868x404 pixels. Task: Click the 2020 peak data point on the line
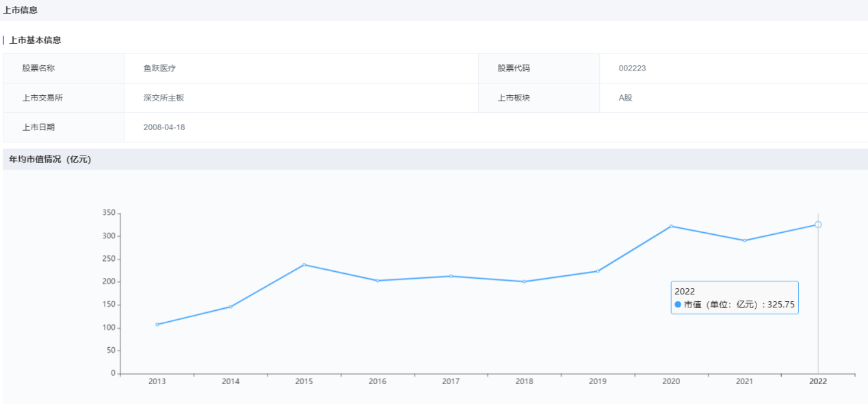tap(671, 226)
